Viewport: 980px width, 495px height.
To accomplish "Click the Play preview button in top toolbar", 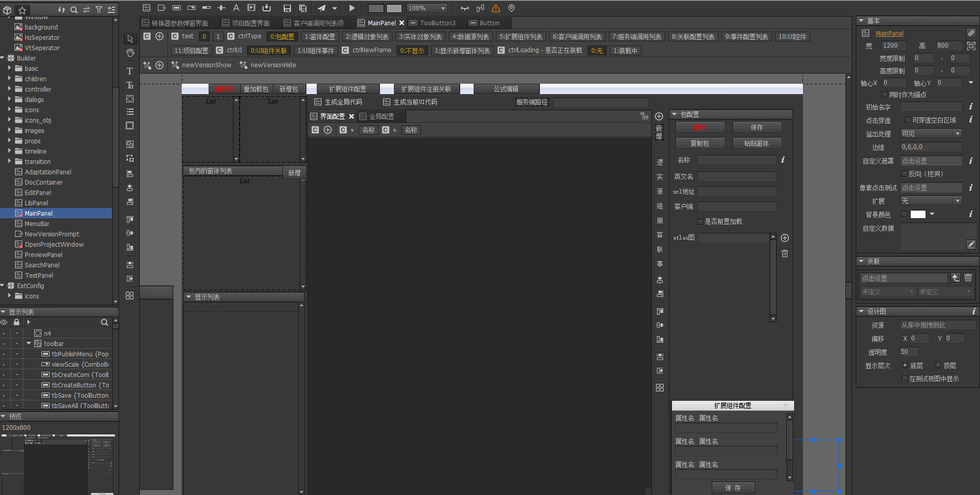I will click(352, 8).
